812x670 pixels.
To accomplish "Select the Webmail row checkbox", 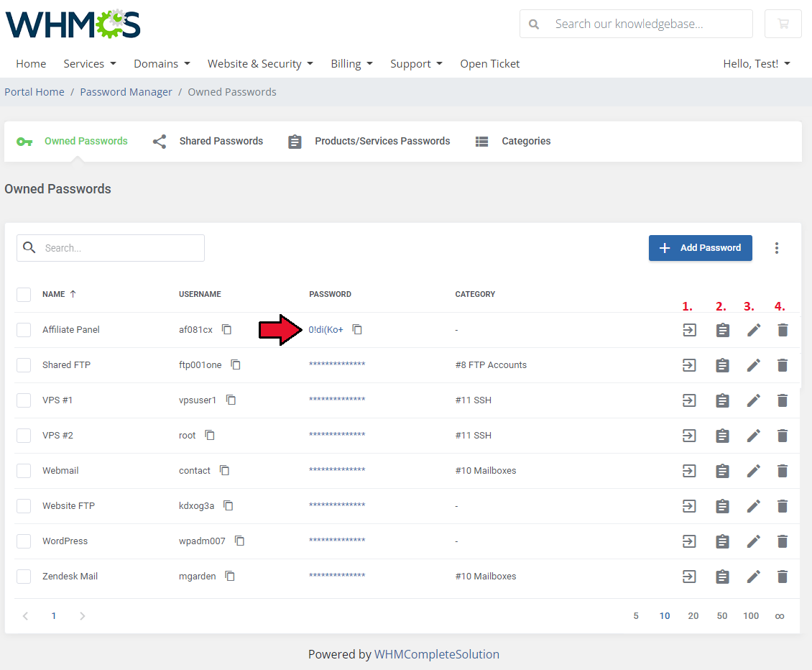I will [x=24, y=470].
